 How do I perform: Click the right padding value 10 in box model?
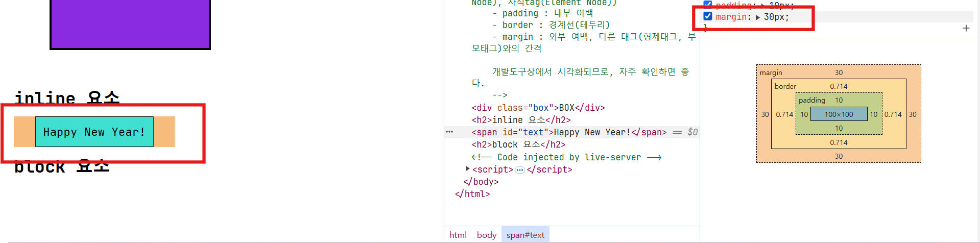click(x=873, y=114)
